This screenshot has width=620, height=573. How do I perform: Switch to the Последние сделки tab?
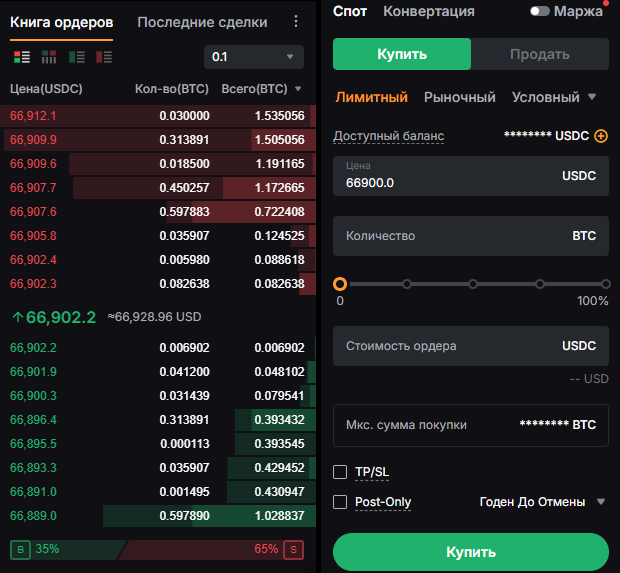(202, 22)
